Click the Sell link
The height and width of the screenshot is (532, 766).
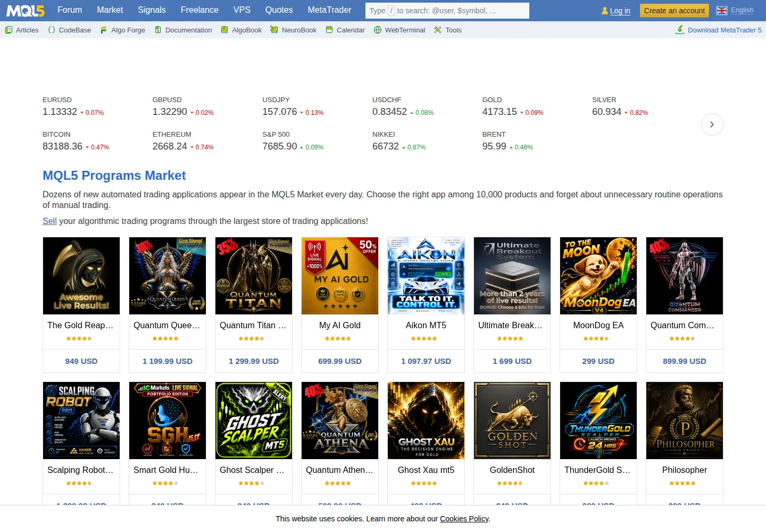click(x=49, y=221)
